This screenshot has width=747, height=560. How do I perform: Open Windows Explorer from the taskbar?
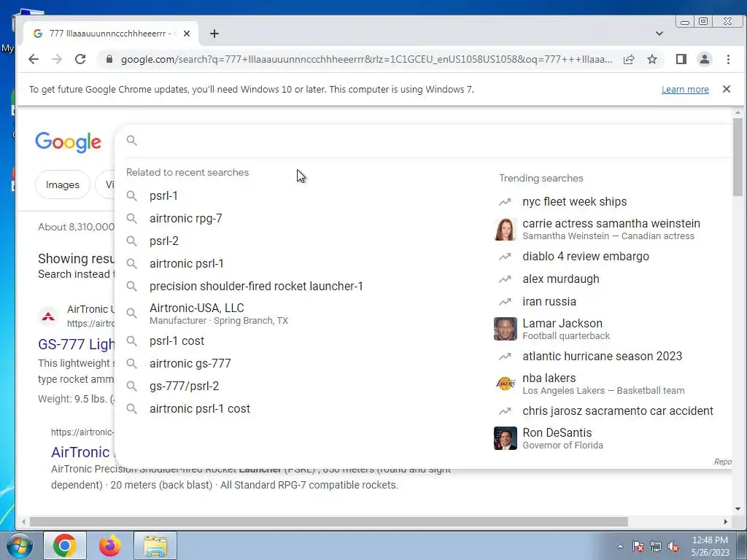(x=155, y=545)
